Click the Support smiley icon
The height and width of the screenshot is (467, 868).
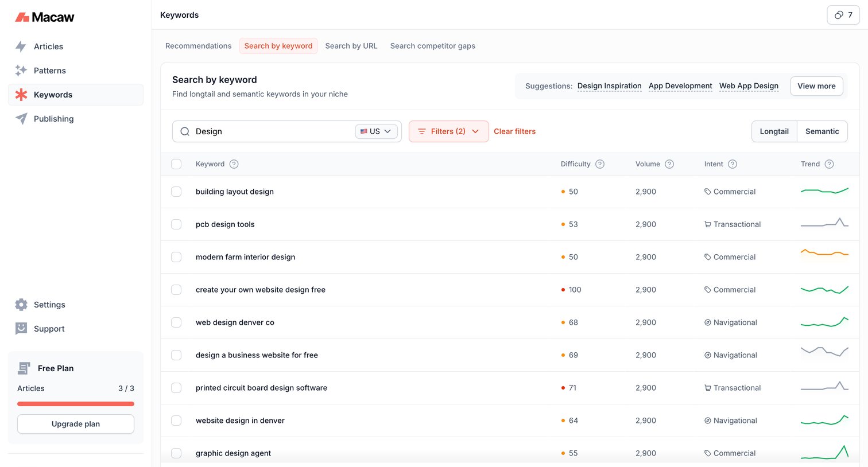pyautogui.click(x=21, y=329)
